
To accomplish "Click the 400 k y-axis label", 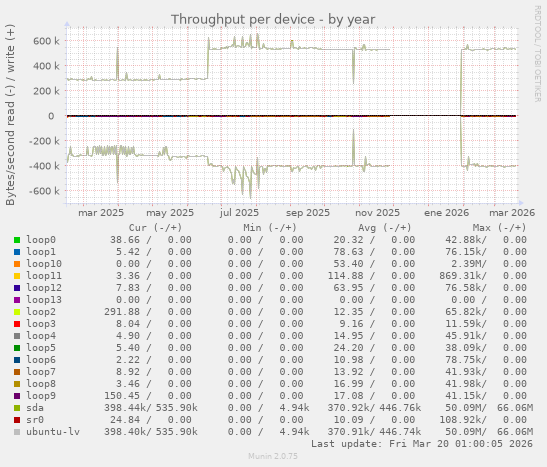I will point(46,66).
